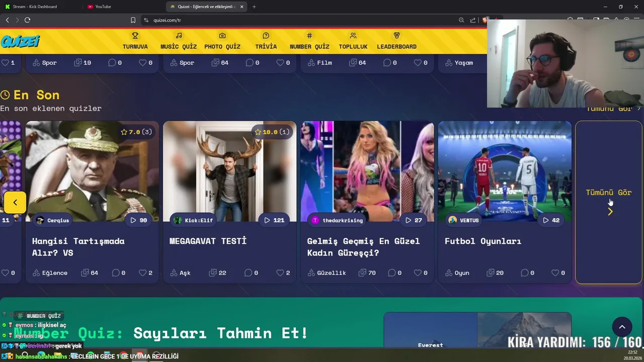
Task: Open the Topluluk community page
Action: pyautogui.click(x=353, y=41)
